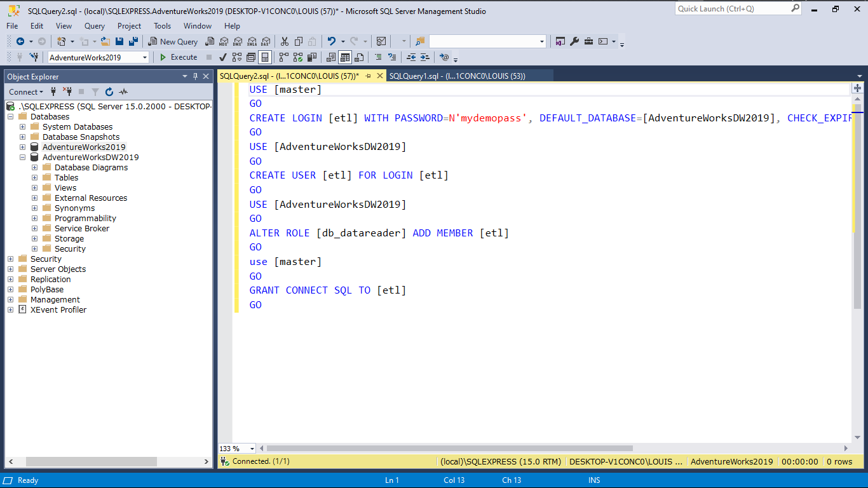The image size is (868, 488).
Task: Click the DAX query icon
Action: click(266, 41)
